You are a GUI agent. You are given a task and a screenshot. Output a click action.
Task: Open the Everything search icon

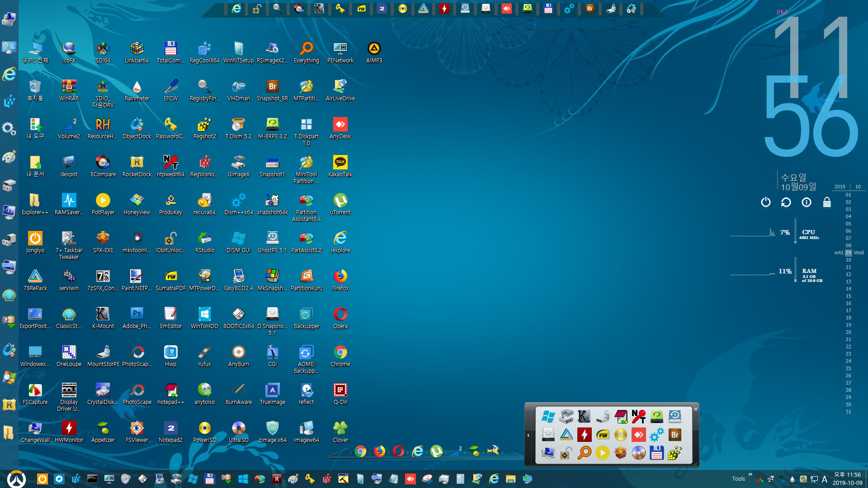coord(306,52)
